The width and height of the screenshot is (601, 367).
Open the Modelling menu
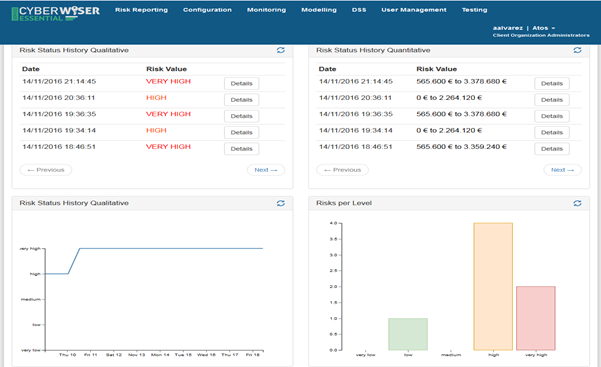click(x=319, y=10)
